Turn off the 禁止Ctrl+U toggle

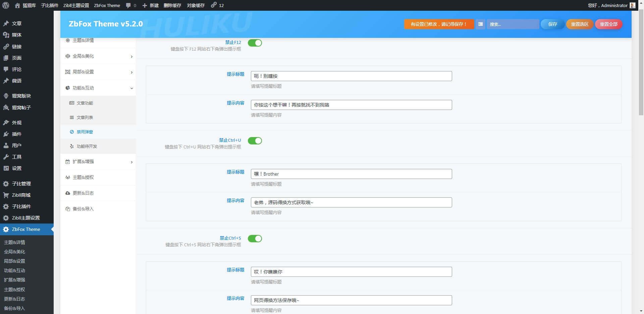tap(255, 141)
